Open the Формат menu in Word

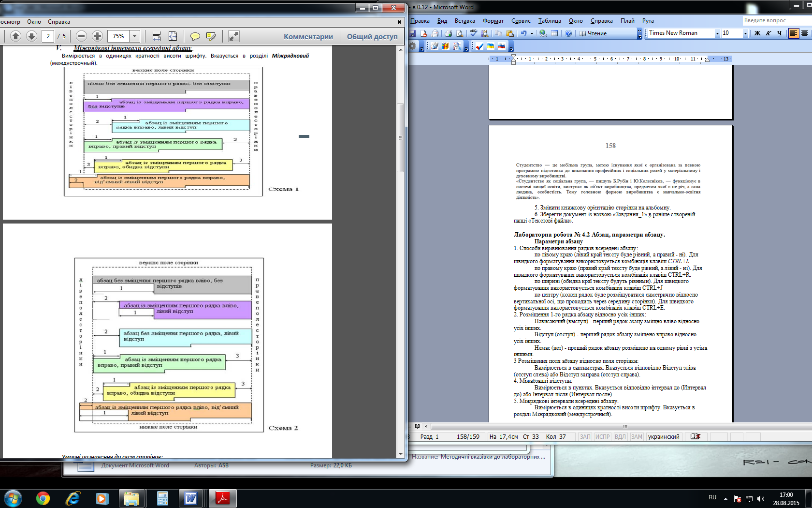493,21
